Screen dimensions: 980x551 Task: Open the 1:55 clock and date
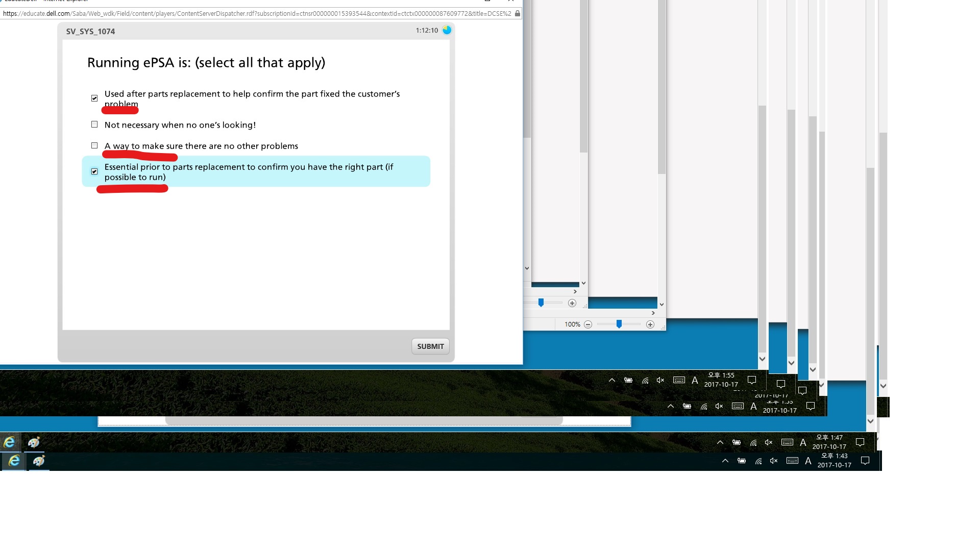pyautogui.click(x=721, y=380)
